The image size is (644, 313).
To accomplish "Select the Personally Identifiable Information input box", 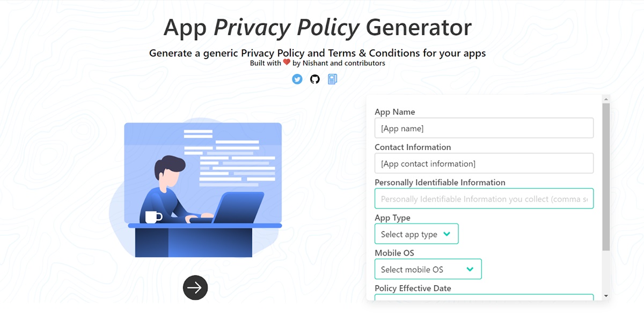I will (x=484, y=199).
